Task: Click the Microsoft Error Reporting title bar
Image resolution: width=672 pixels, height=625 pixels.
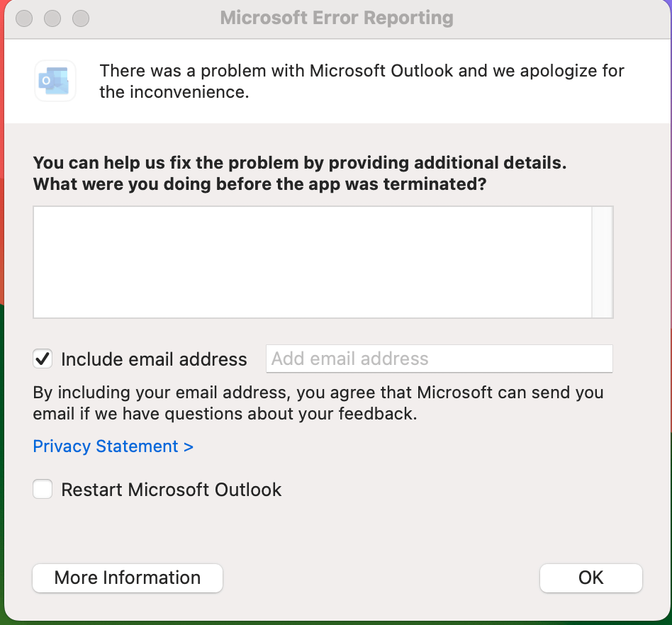Action: (337, 18)
